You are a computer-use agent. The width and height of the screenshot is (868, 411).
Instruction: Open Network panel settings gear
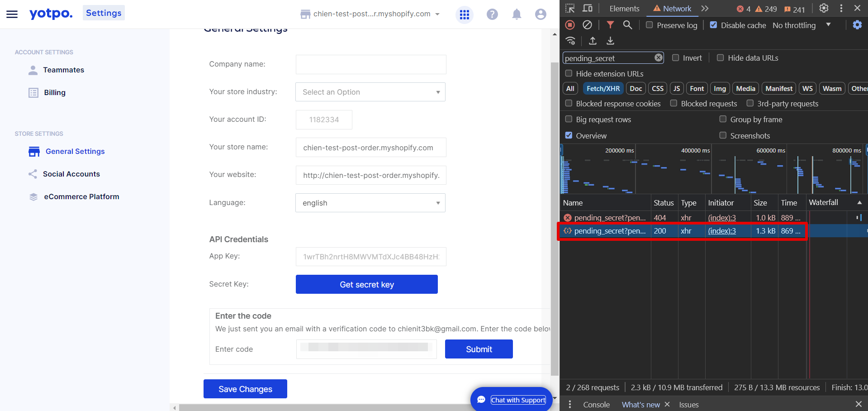[857, 25]
